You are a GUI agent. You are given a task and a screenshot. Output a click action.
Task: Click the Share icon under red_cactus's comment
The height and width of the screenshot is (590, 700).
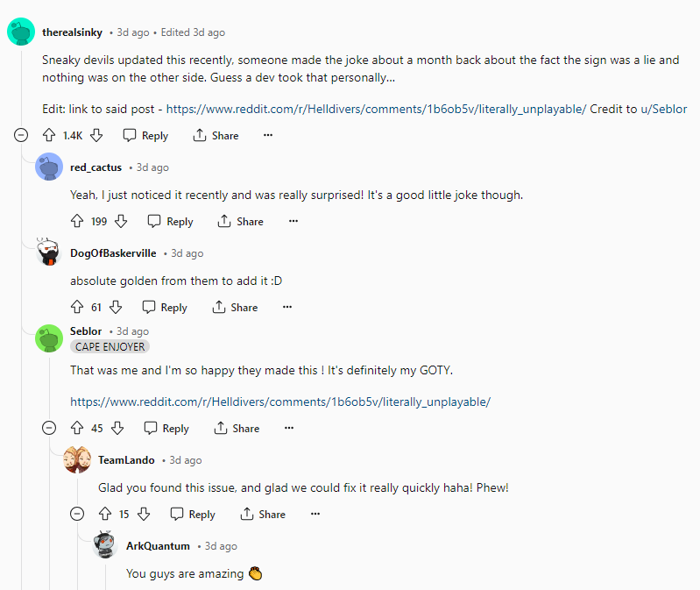pyautogui.click(x=224, y=221)
